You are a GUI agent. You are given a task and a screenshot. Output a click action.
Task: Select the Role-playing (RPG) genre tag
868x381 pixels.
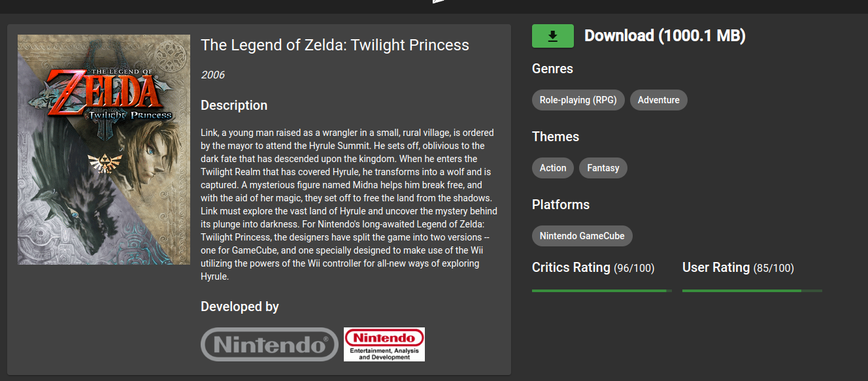point(578,100)
